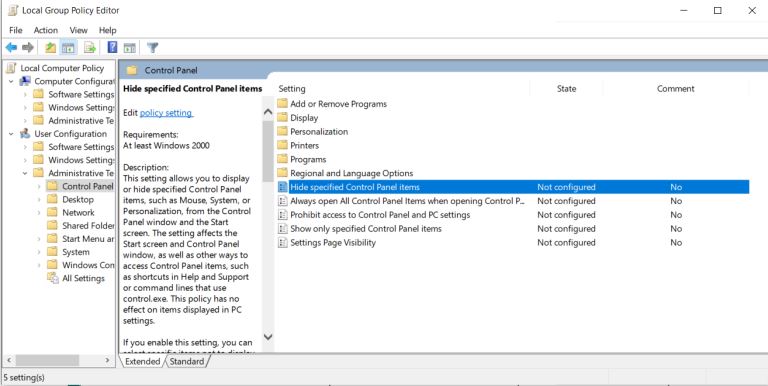Screen dimensions: 768x386
Task: Click tree pane horizontal scroll left arrow
Action: (9, 360)
